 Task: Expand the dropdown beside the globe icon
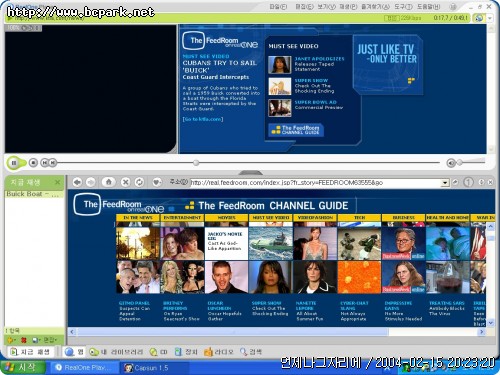click(x=489, y=18)
